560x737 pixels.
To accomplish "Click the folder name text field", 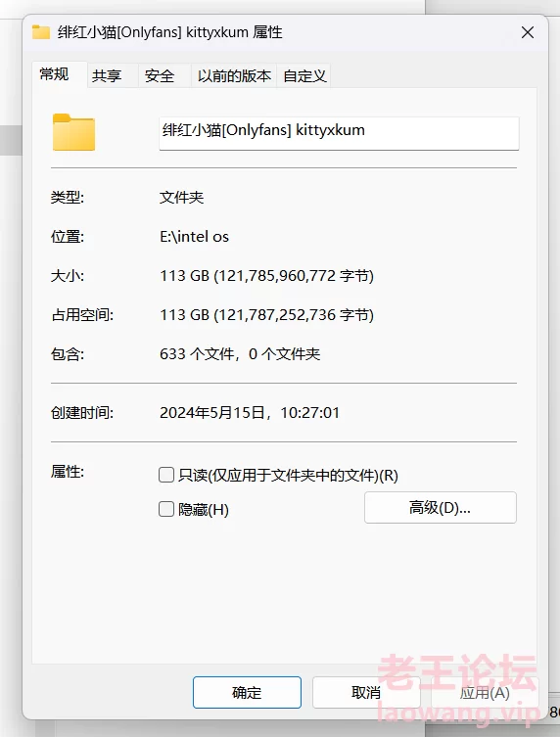I will (x=339, y=133).
